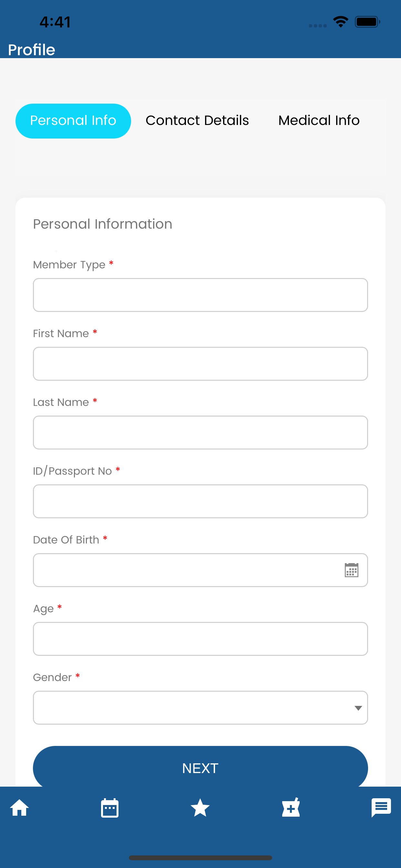Open the pharmacy plus icon

pyautogui.click(x=291, y=807)
